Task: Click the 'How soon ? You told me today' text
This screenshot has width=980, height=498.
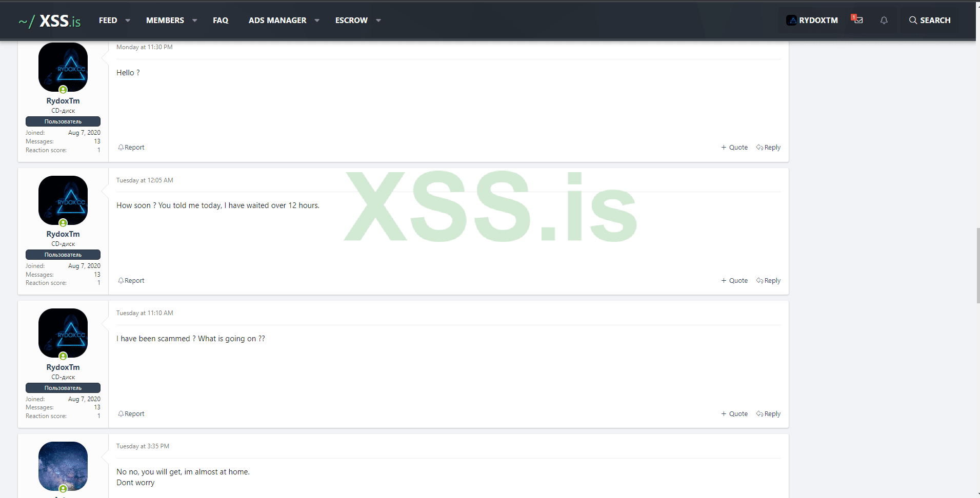Action: tap(218, 205)
